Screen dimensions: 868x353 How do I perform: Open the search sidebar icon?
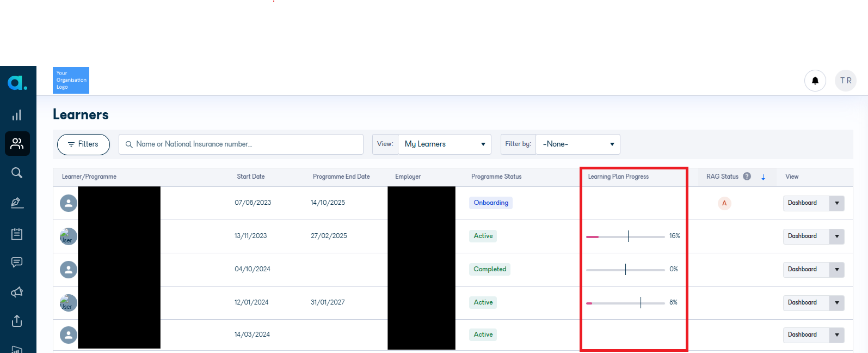(17, 173)
